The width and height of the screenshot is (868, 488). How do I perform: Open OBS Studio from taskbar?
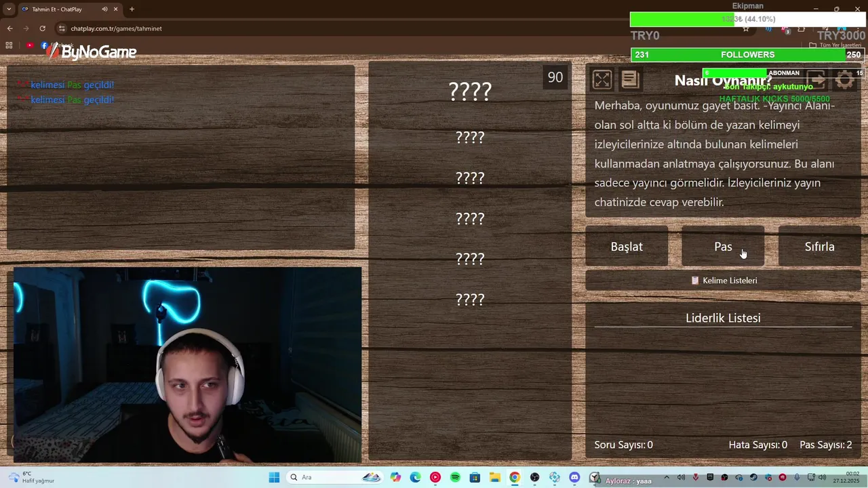click(x=535, y=477)
